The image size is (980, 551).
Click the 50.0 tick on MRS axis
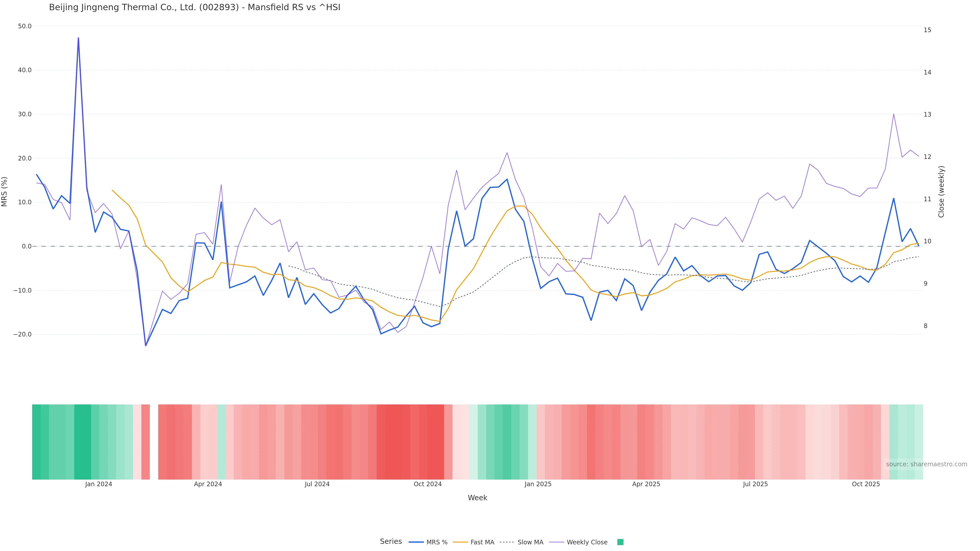(25, 26)
